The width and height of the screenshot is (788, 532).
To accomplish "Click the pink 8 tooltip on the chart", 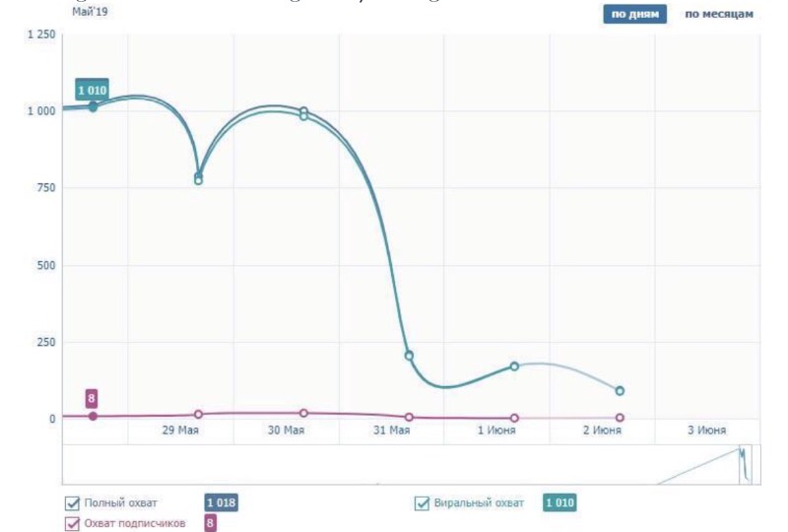I will click(x=92, y=399).
